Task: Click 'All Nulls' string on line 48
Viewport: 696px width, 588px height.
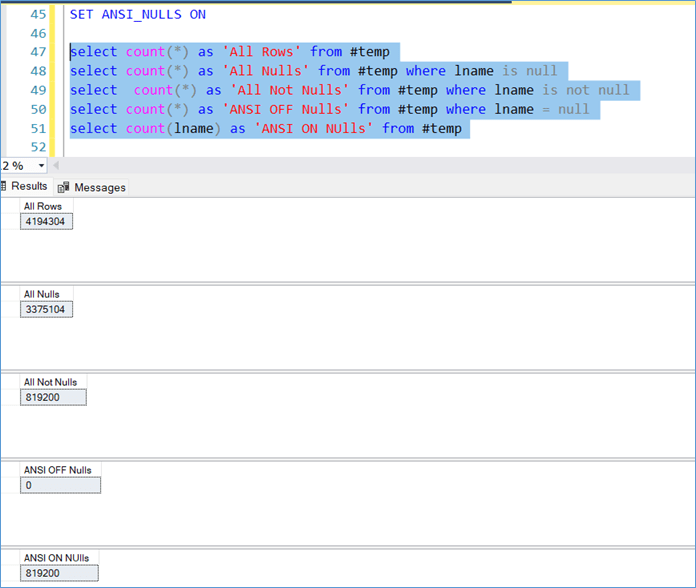Action: point(265,71)
